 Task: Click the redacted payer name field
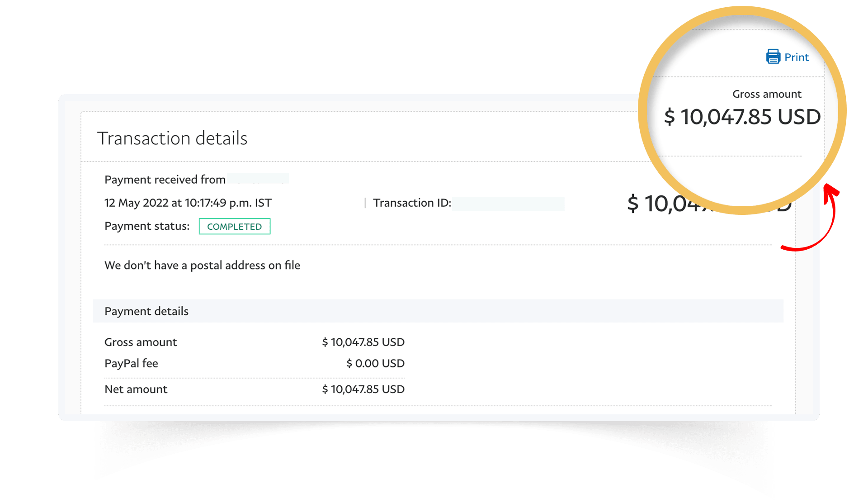258,179
